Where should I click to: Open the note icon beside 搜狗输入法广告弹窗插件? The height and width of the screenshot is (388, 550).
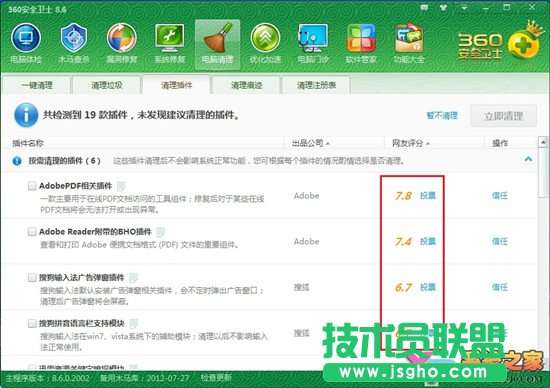tap(133, 277)
